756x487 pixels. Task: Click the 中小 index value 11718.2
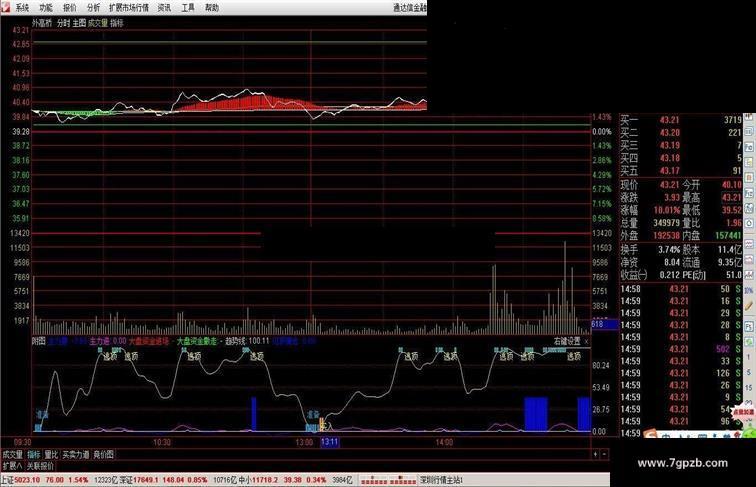pos(265,480)
